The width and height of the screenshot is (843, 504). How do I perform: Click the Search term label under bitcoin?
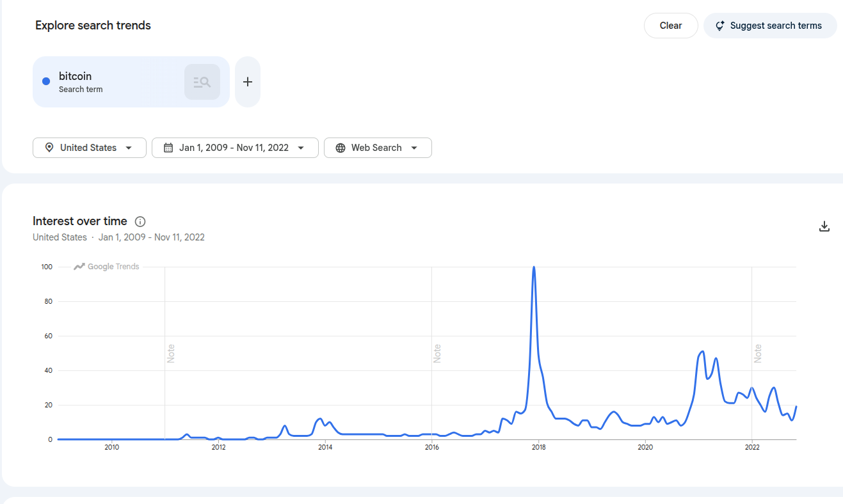click(81, 90)
